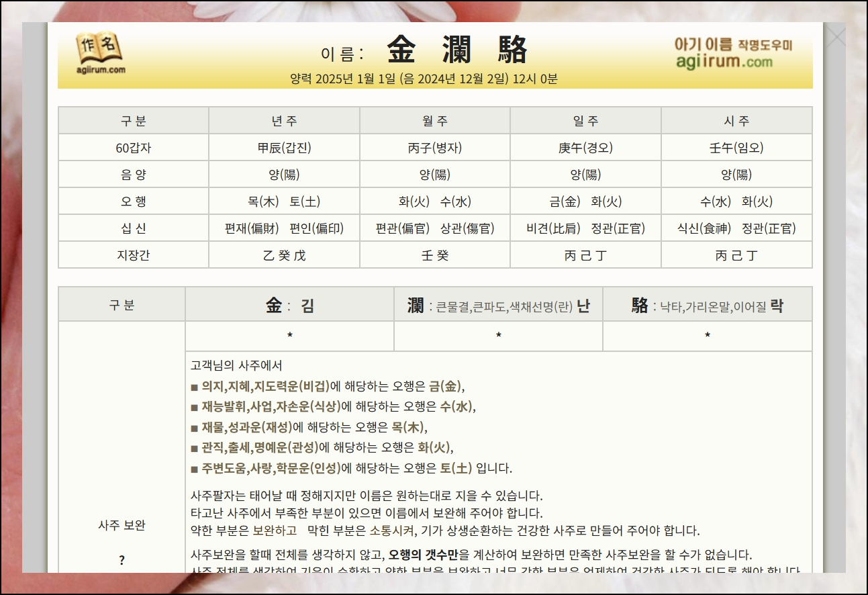868x595 pixels.
Task: Click the line 고객님의 사주에서
Action: pyautogui.click(x=236, y=365)
